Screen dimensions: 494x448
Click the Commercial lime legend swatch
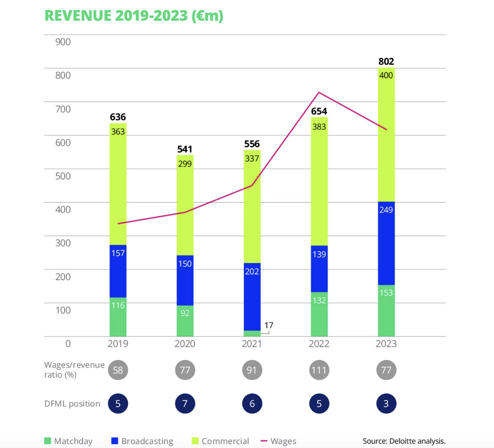pyautogui.click(x=195, y=441)
